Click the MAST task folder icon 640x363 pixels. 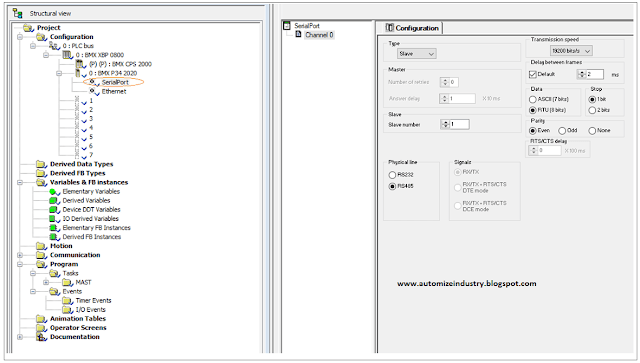coord(67,283)
